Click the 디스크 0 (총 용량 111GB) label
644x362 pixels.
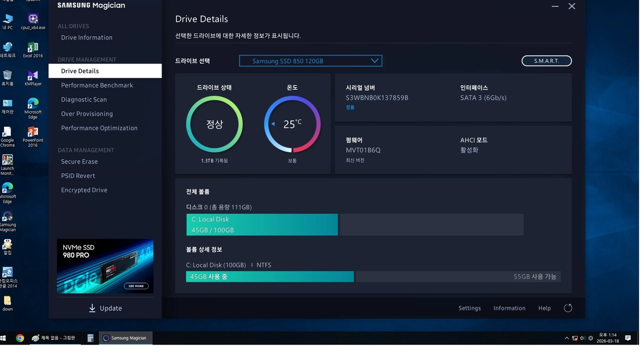[219, 207]
